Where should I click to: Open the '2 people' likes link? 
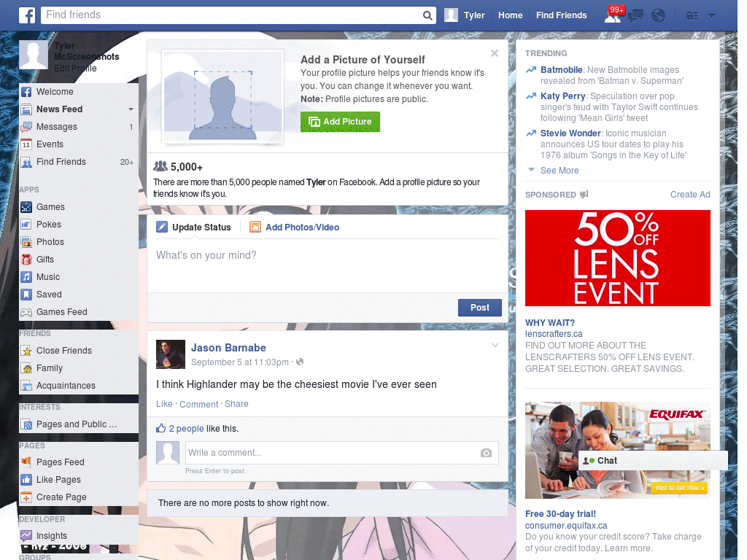click(x=186, y=429)
